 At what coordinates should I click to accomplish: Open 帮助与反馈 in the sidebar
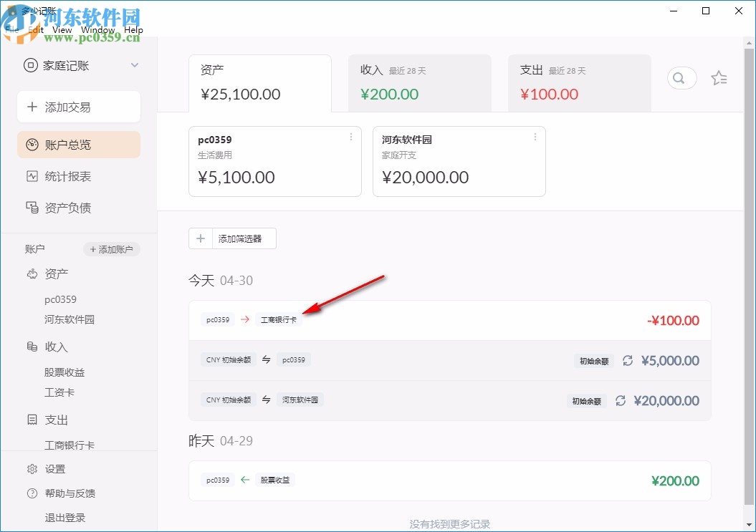tap(70, 493)
